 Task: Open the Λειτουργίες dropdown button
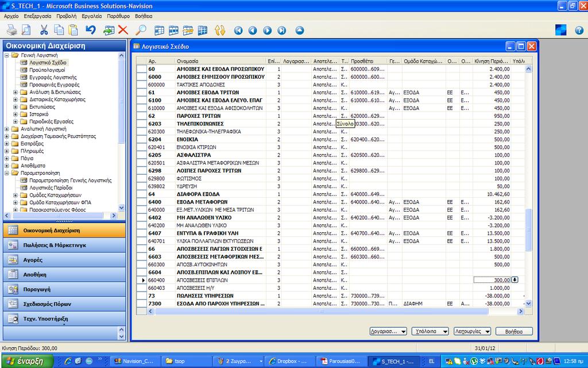pyautogui.click(x=472, y=331)
